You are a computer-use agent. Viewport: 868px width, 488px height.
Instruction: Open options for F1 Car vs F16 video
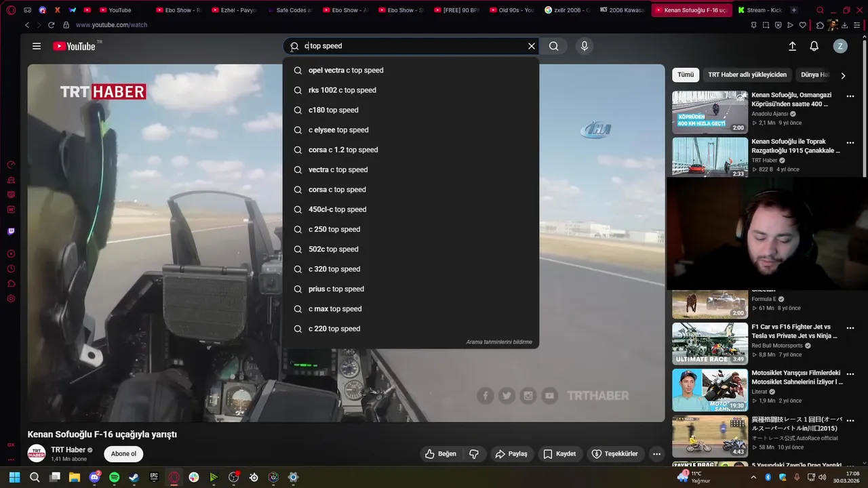(850, 328)
